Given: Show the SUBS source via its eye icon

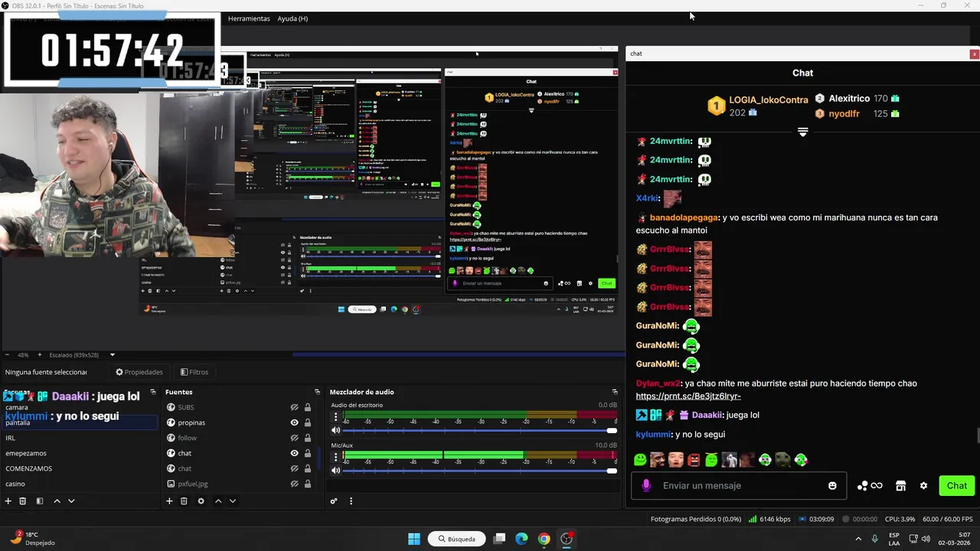Looking at the screenshot, I should (x=294, y=407).
